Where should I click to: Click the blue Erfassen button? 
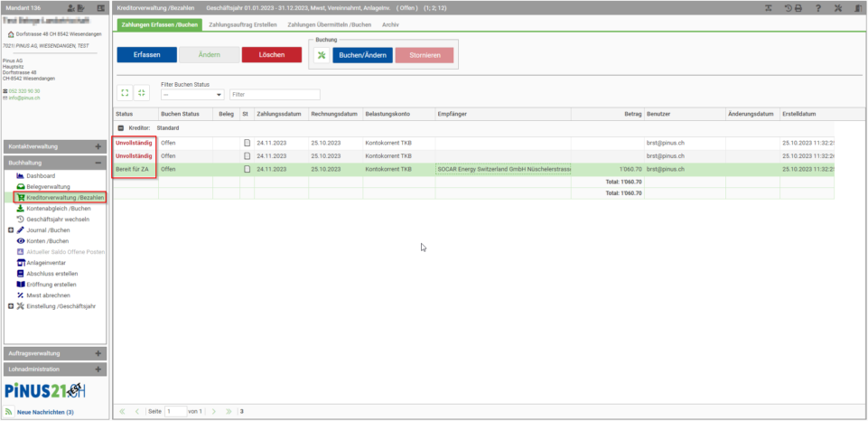(x=146, y=55)
